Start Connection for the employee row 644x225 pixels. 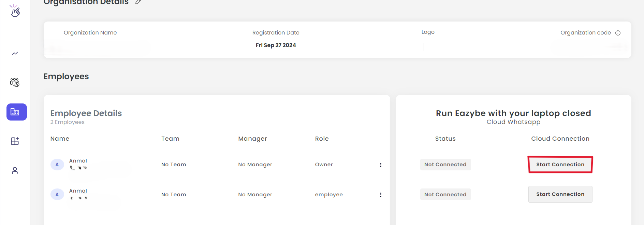(560, 194)
